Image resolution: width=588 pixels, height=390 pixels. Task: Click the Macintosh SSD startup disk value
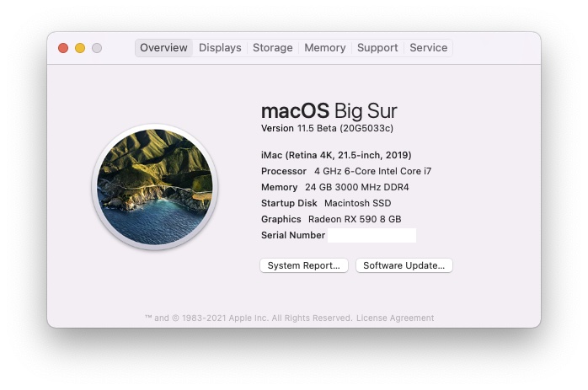[x=357, y=203]
